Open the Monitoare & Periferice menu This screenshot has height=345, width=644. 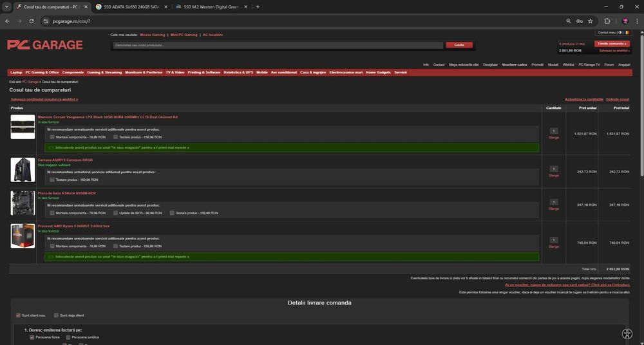click(x=144, y=72)
